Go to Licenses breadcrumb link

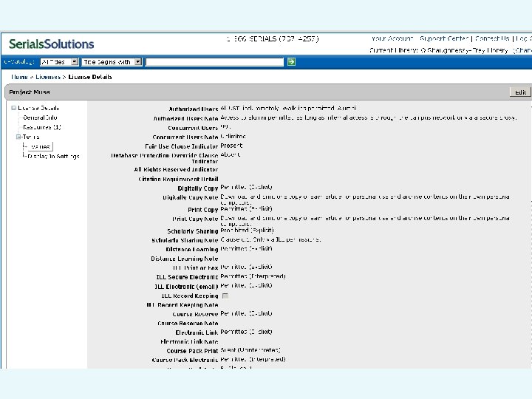coord(48,77)
